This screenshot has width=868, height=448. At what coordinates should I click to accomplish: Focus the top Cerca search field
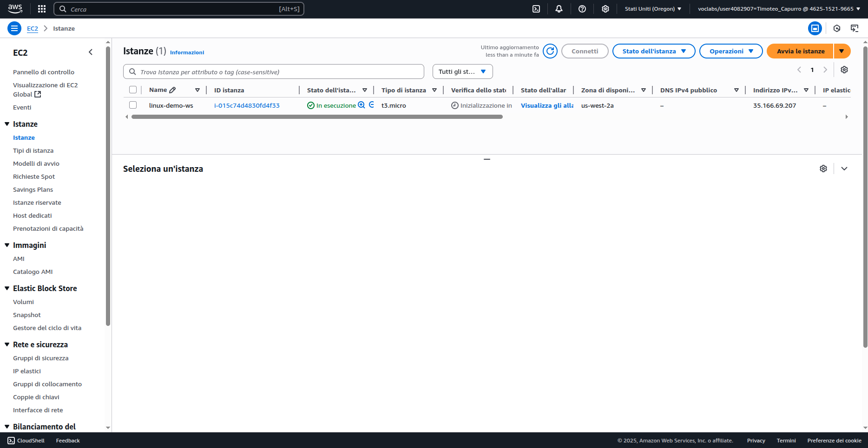(179, 9)
